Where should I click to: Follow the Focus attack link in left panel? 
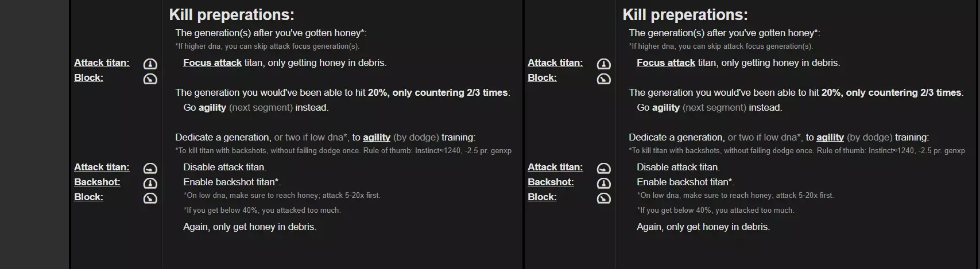click(212, 63)
